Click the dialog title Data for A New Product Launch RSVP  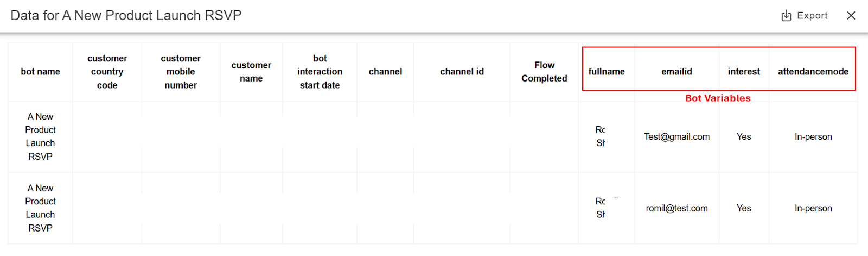[x=126, y=16]
